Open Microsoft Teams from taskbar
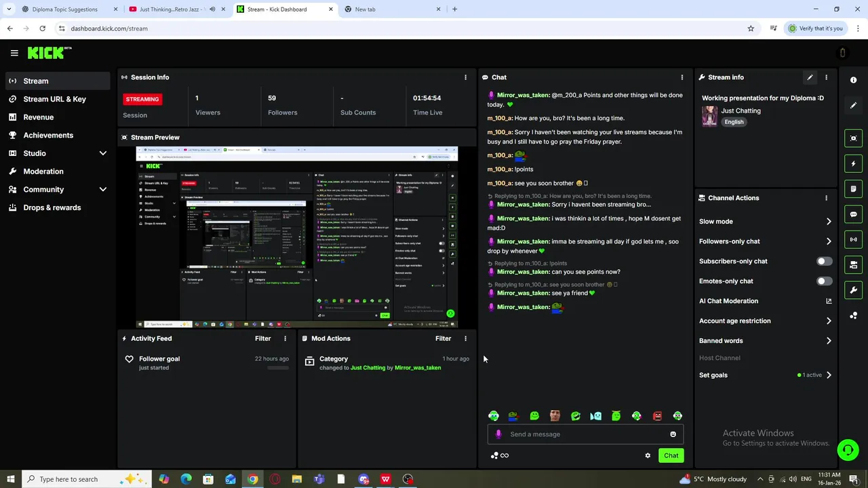 (319, 479)
